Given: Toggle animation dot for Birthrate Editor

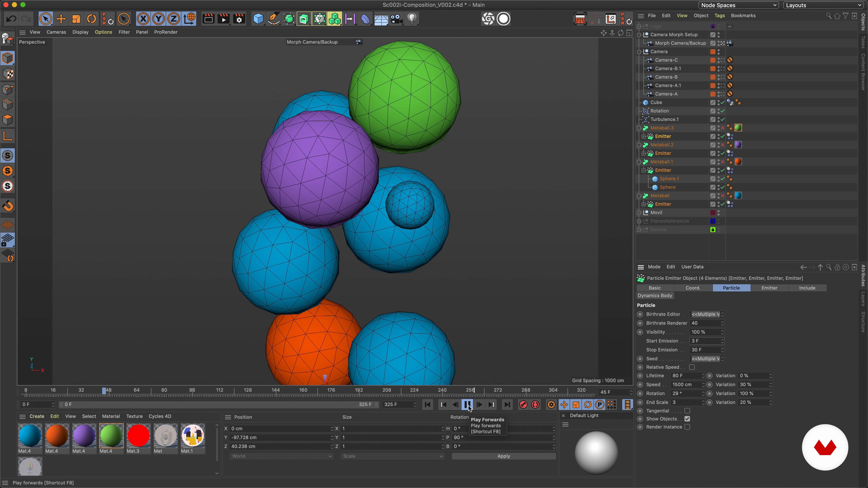Looking at the screenshot, I should pyautogui.click(x=640, y=314).
